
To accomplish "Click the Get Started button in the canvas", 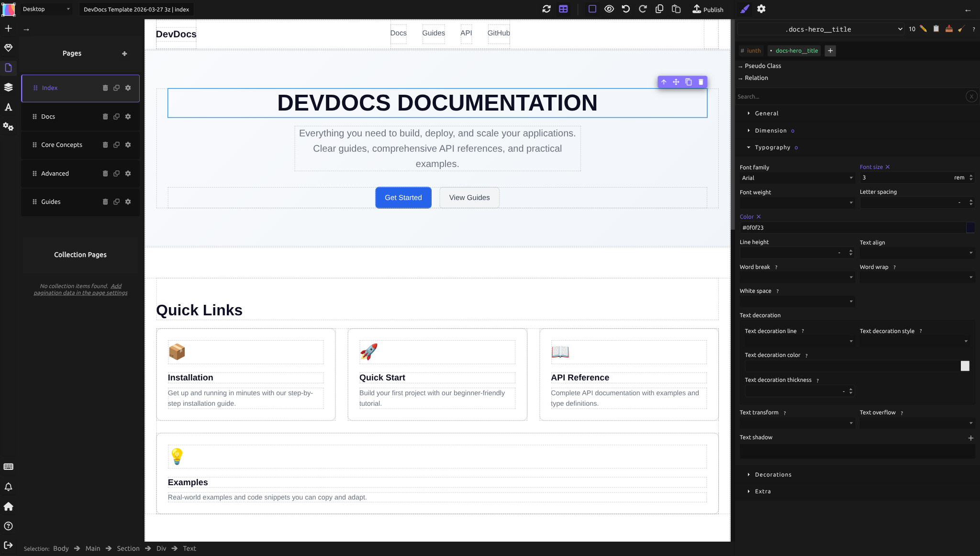I will pos(403,198).
